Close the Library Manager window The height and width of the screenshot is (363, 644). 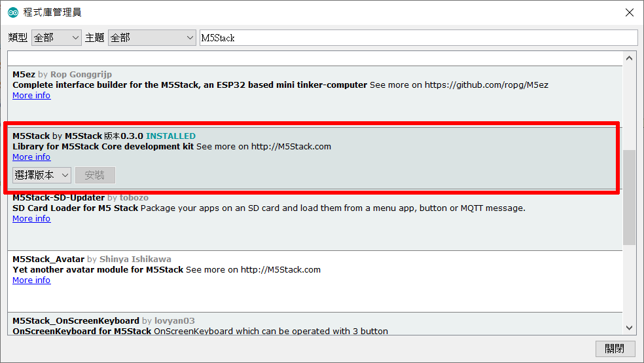pyautogui.click(x=629, y=12)
